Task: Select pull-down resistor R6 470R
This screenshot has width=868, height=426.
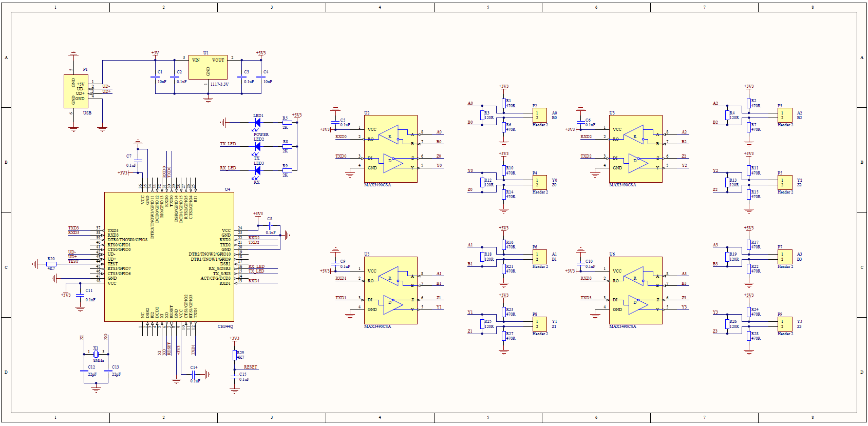Action: point(504,127)
